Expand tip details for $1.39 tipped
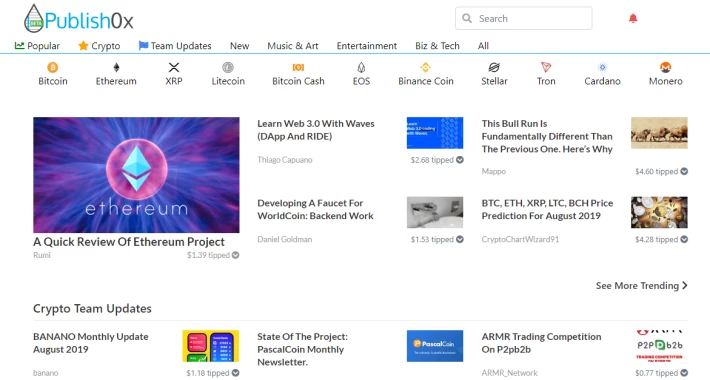Image resolution: width=710 pixels, height=380 pixels. 235,255
